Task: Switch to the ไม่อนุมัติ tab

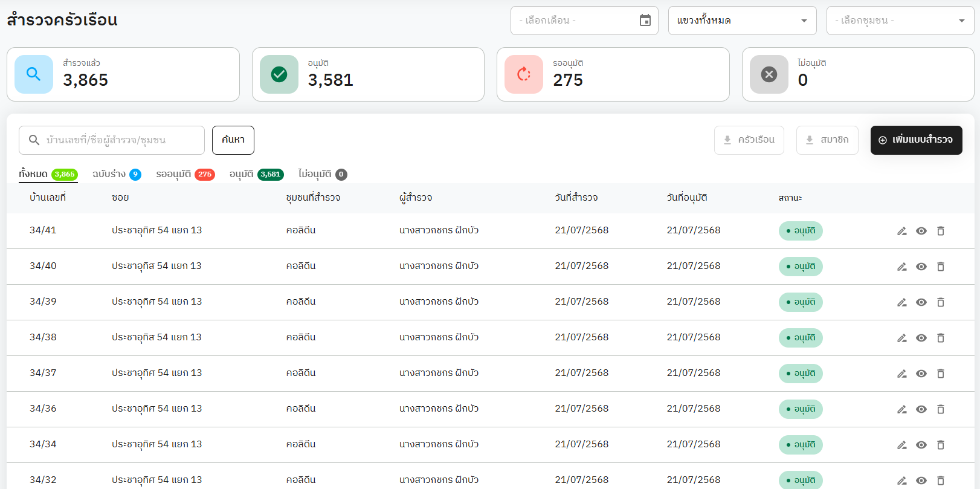Action: (323, 174)
